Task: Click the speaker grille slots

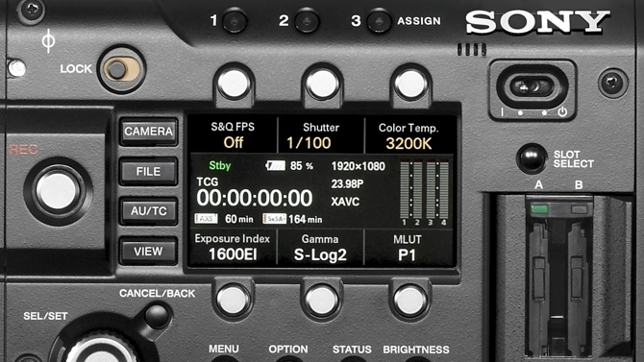Action: (x=472, y=50)
